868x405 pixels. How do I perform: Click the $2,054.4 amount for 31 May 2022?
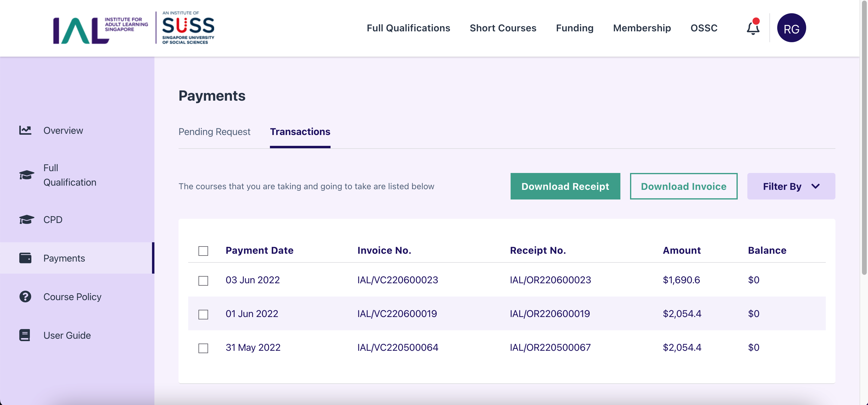click(x=682, y=347)
